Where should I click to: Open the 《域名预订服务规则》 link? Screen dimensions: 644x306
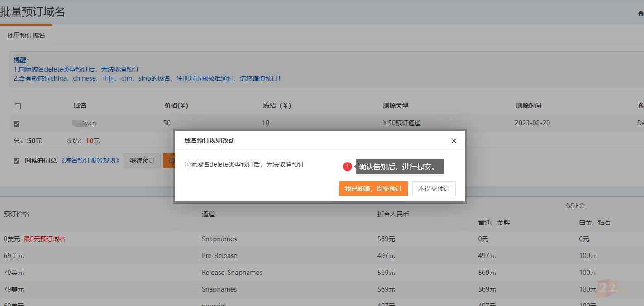click(x=91, y=160)
